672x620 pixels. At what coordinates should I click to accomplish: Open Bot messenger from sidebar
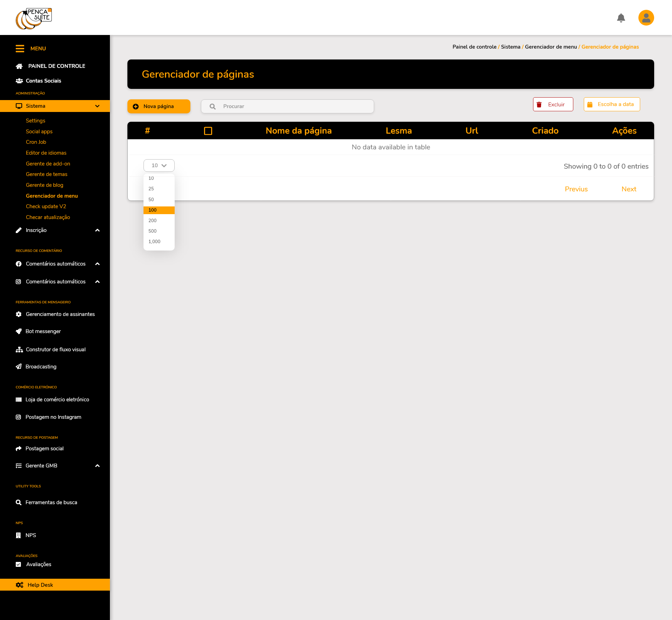click(43, 331)
